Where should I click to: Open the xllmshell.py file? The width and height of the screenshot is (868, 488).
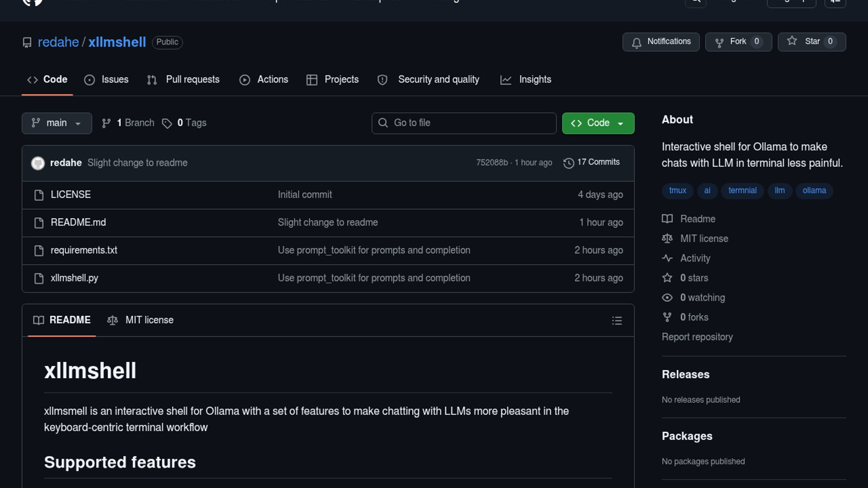click(x=74, y=278)
